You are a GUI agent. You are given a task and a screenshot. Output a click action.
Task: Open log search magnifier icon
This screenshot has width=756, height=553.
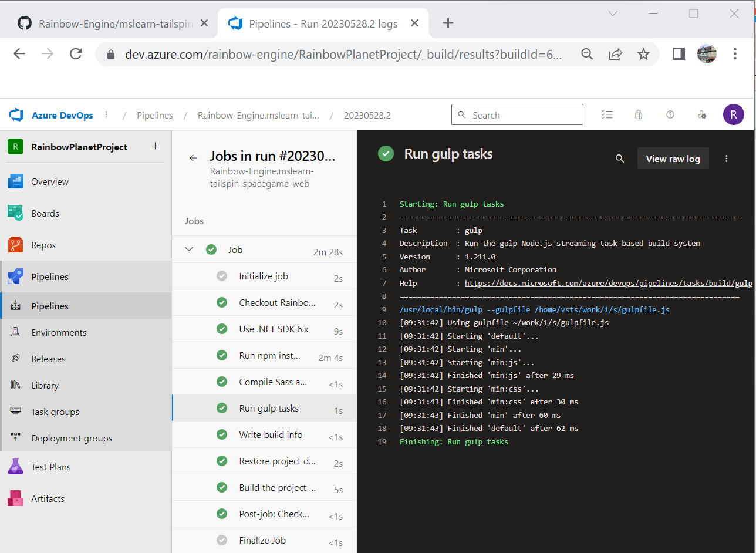[x=620, y=159]
